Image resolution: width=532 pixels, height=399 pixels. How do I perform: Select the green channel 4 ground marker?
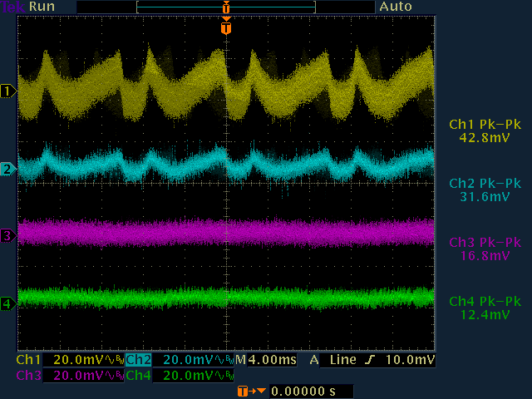tap(8, 304)
